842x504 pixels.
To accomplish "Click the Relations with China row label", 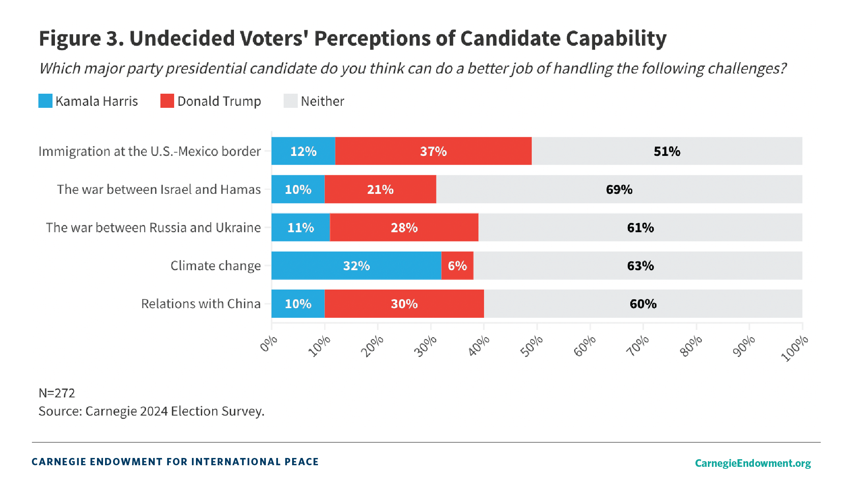I will (201, 304).
